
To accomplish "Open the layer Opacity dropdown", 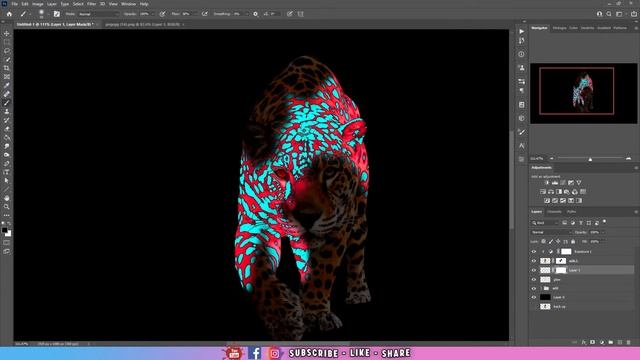I will (x=603, y=232).
